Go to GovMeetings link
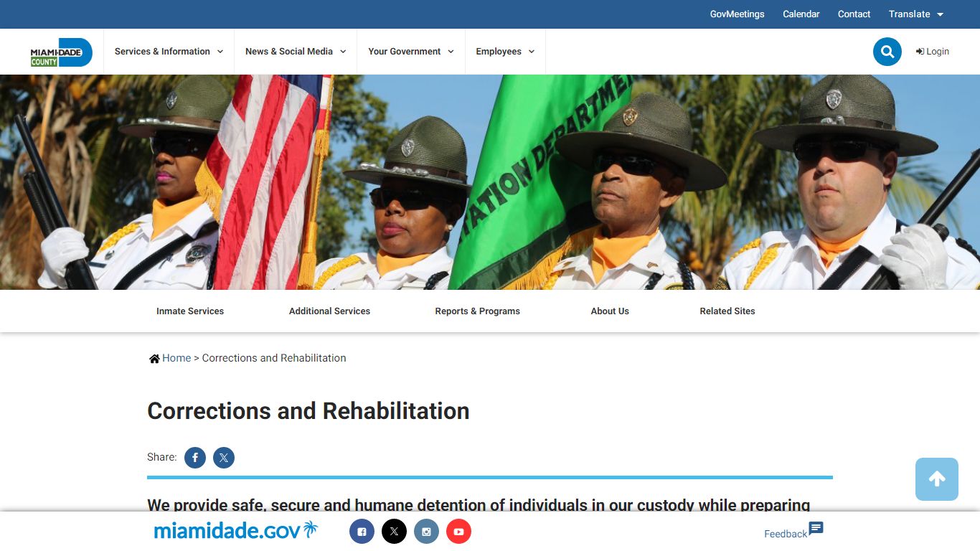980x551 pixels. tap(737, 14)
